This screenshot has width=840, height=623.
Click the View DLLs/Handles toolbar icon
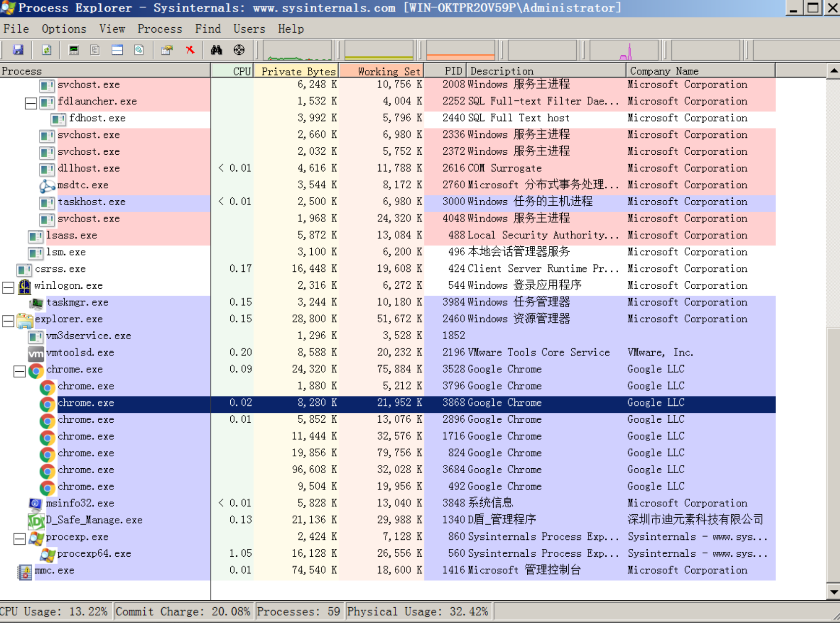[139, 50]
